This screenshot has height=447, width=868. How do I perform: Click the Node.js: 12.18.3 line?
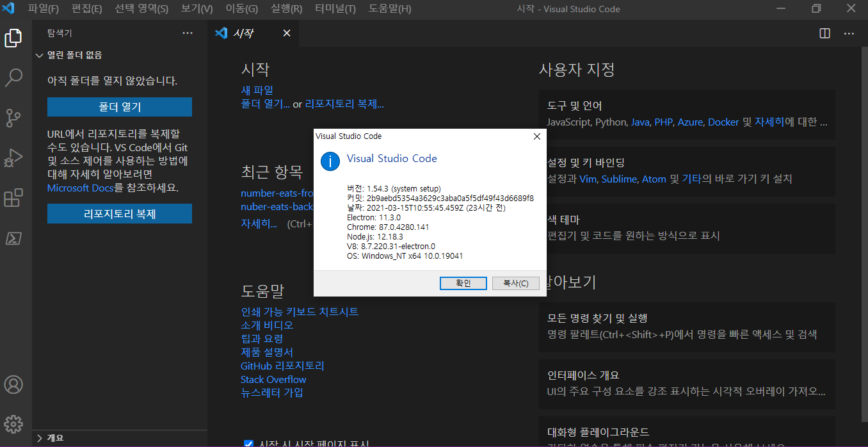point(375,237)
